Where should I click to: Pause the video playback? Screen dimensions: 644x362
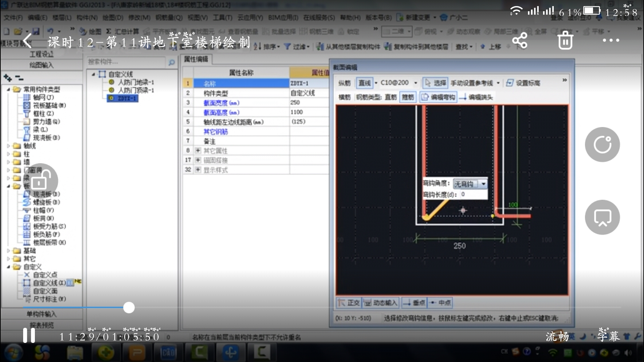(29, 335)
